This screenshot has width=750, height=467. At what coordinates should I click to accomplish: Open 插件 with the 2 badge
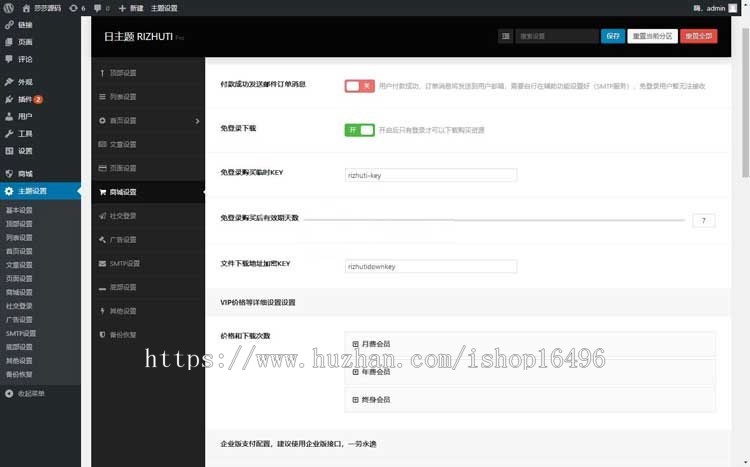click(40, 99)
